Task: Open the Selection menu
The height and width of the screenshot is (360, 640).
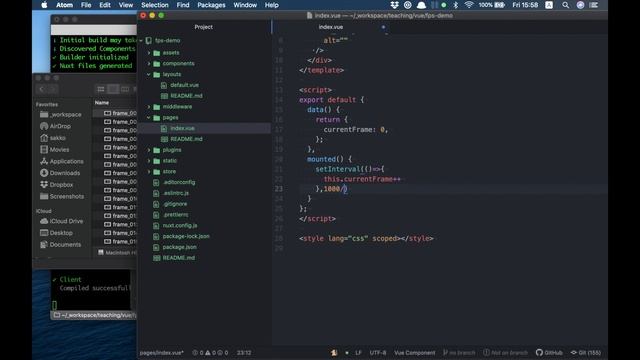Action: point(155,5)
